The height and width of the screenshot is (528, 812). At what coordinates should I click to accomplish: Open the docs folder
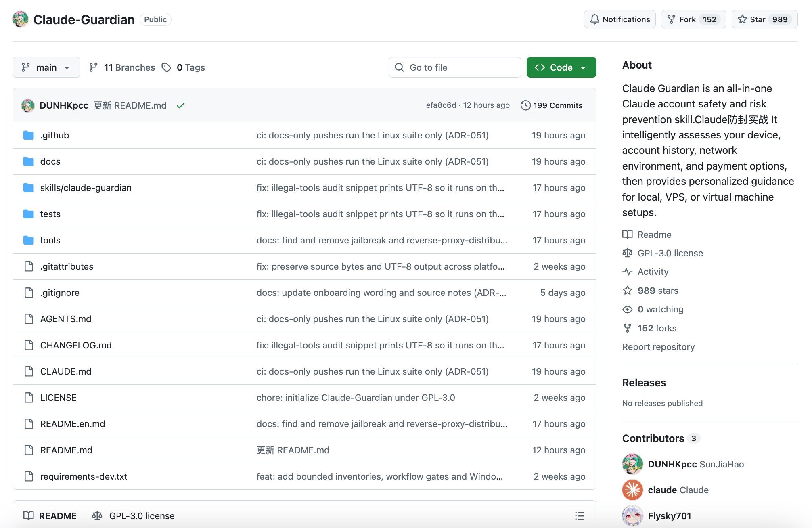tap(50, 161)
